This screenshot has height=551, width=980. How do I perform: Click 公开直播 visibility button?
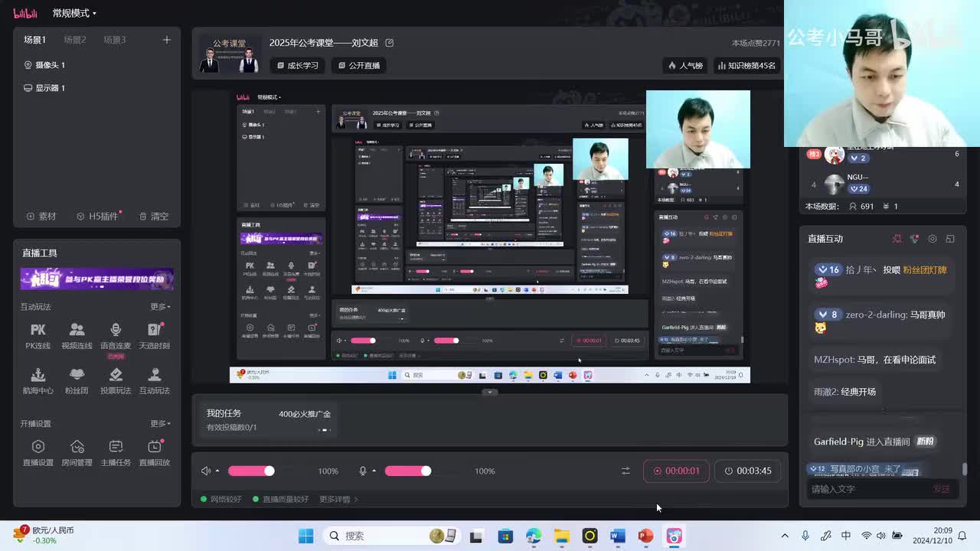[359, 65]
